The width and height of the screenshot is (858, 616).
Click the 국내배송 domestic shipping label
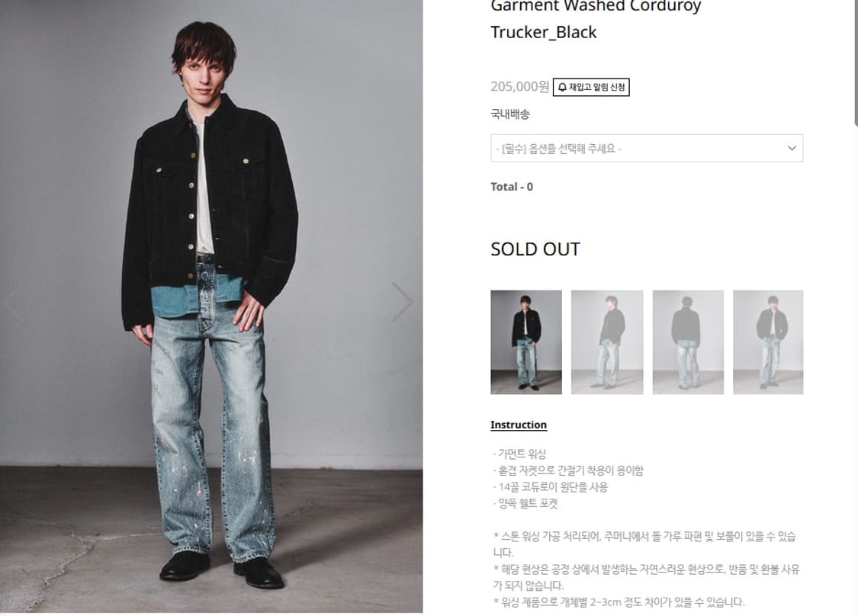point(510,114)
